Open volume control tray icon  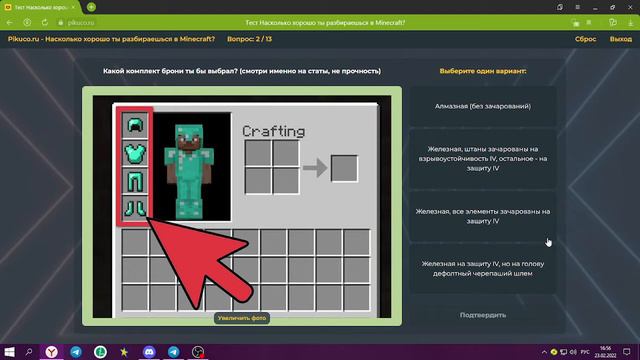573,352
